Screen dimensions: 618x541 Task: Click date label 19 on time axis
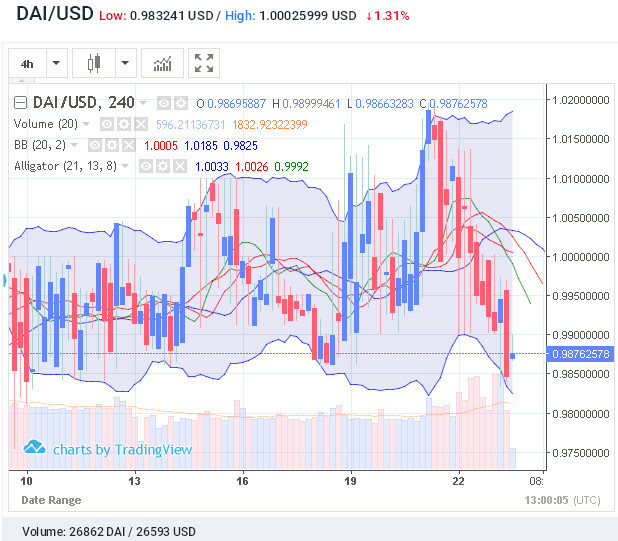point(350,481)
